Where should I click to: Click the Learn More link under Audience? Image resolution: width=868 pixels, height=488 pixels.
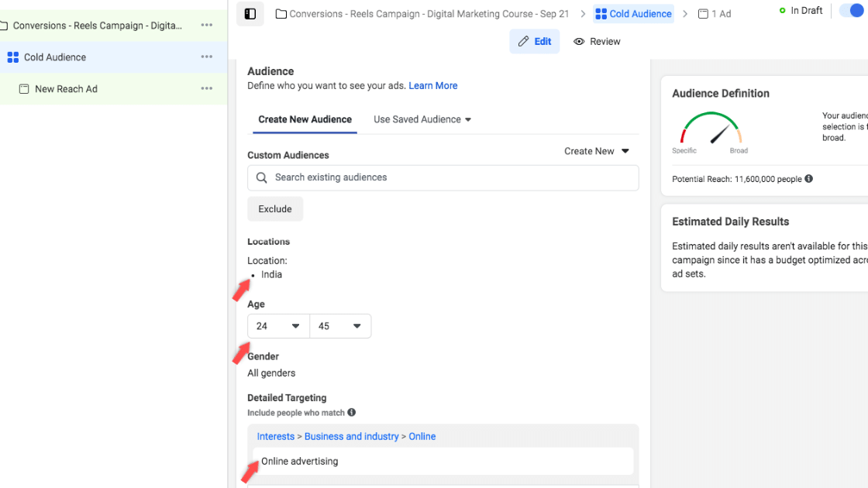tap(432, 85)
